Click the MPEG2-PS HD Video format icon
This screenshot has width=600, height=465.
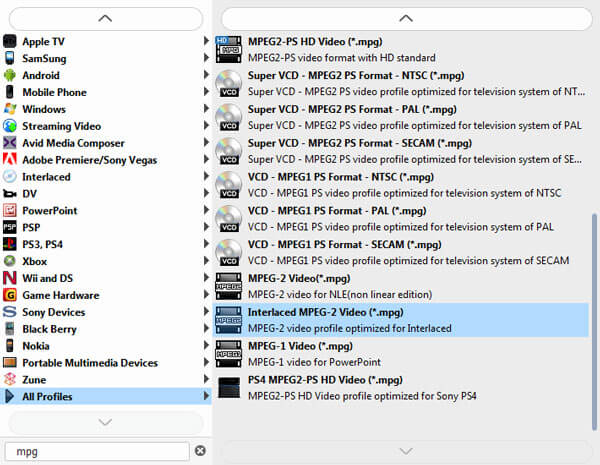[x=229, y=50]
